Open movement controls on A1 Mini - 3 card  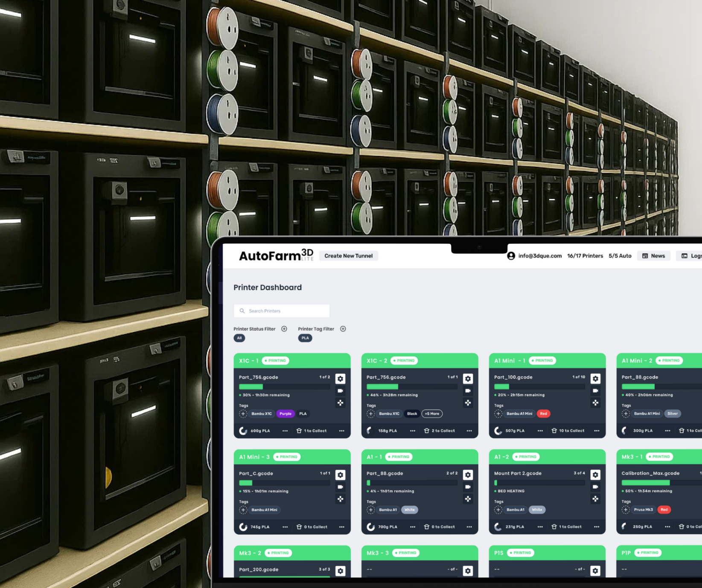click(x=340, y=499)
